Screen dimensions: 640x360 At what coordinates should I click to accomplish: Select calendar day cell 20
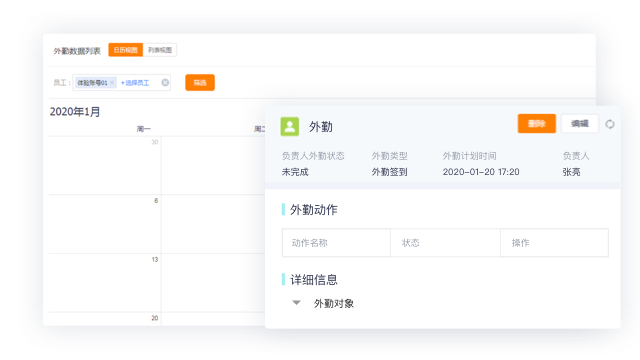point(105,319)
